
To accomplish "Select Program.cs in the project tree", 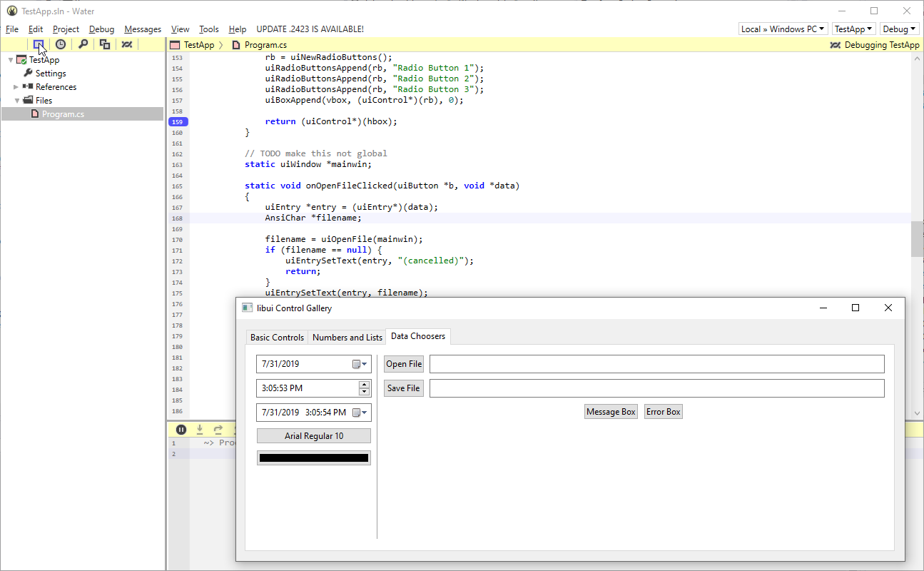I will click(x=83, y=113).
